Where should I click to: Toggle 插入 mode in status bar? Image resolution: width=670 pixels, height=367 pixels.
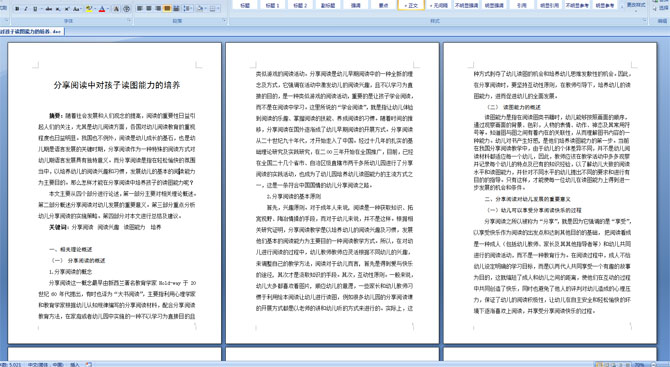(x=75, y=364)
